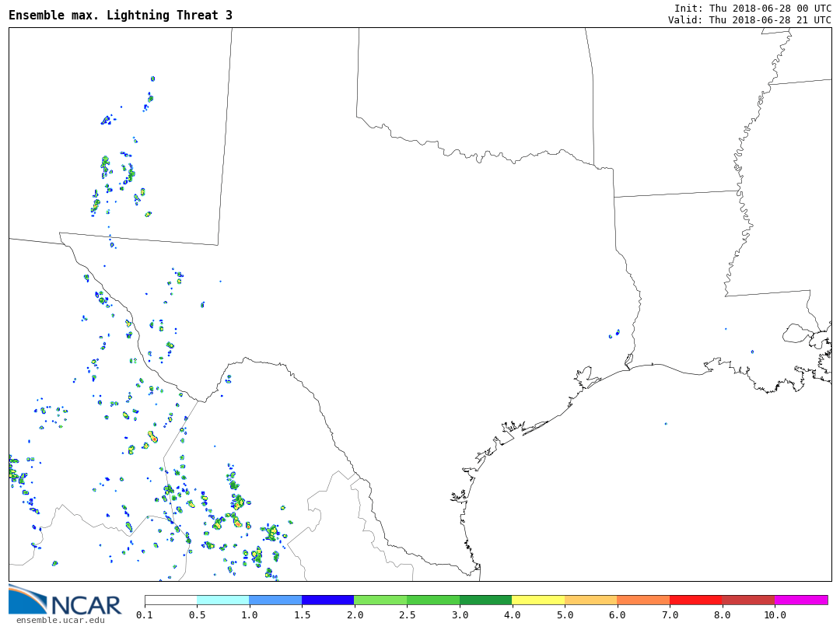Click the NCAR logo

click(65, 600)
